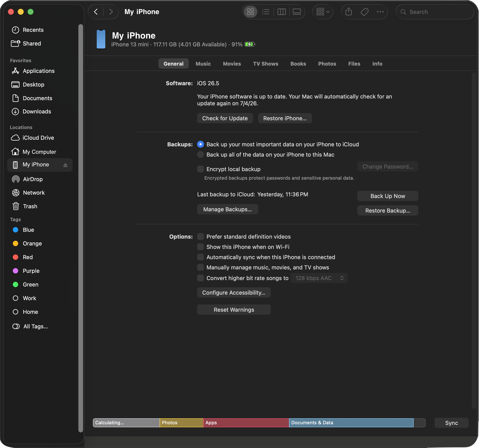The image size is (479, 448).
Task: Go forward using the right chevron
Action: [x=111, y=12]
